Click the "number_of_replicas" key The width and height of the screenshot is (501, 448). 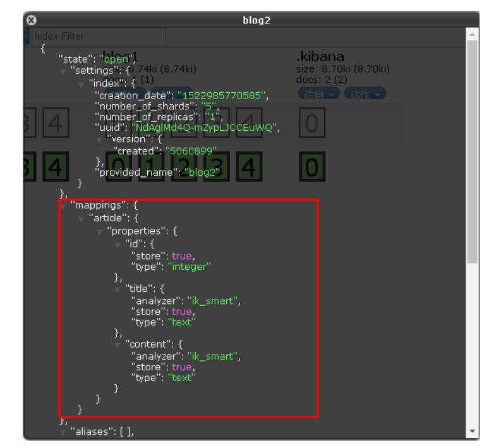[x=147, y=118]
